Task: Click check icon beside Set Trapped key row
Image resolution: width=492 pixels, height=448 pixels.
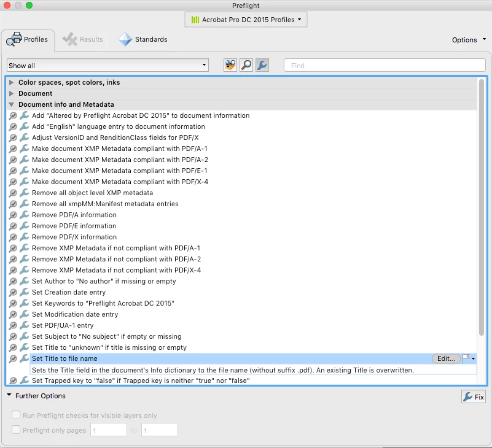Action: click(x=13, y=380)
